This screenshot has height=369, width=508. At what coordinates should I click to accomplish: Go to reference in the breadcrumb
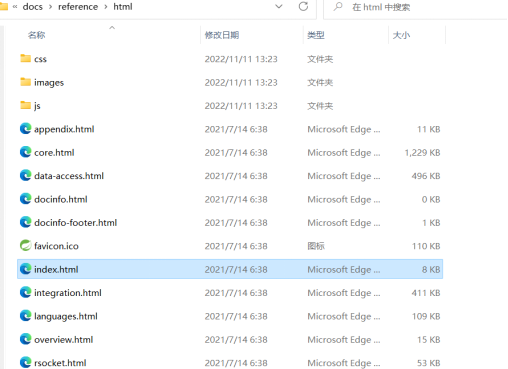[78, 7]
